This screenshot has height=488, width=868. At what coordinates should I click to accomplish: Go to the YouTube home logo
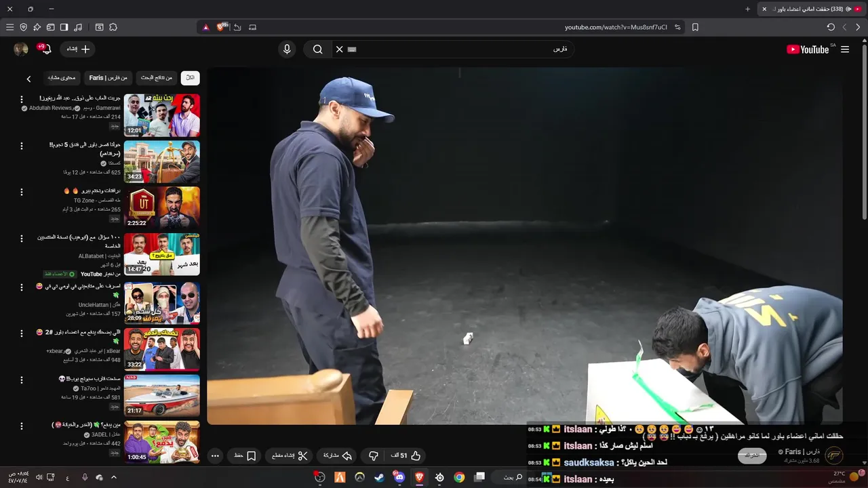(x=808, y=49)
